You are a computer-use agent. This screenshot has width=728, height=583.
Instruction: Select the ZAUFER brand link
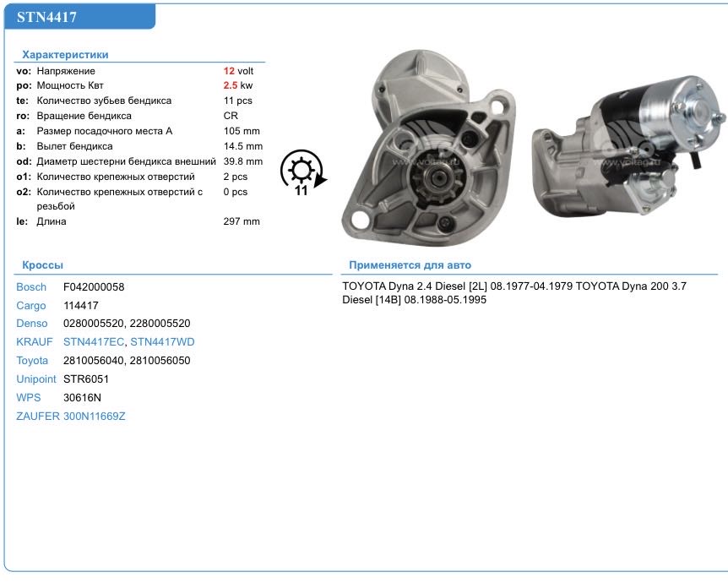[x=37, y=416]
